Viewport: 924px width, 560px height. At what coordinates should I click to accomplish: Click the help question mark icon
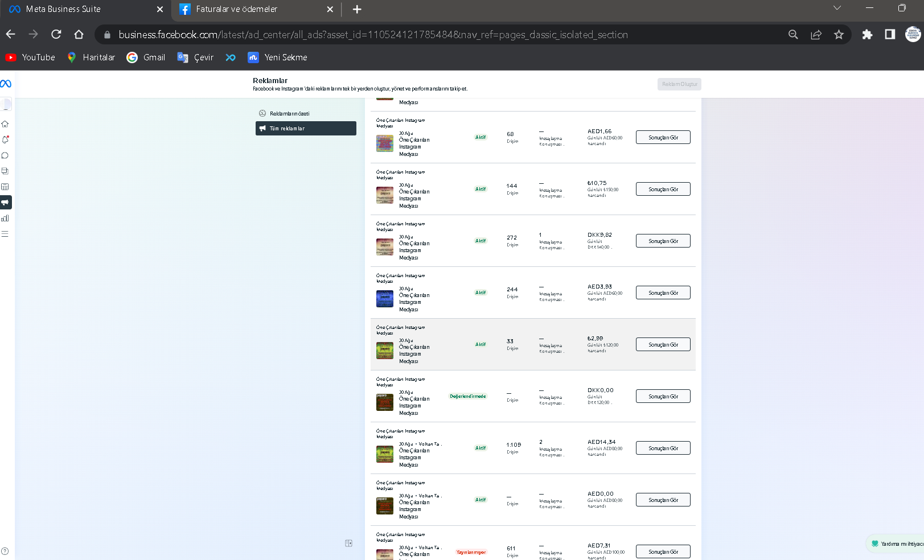click(x=5, y=550)
